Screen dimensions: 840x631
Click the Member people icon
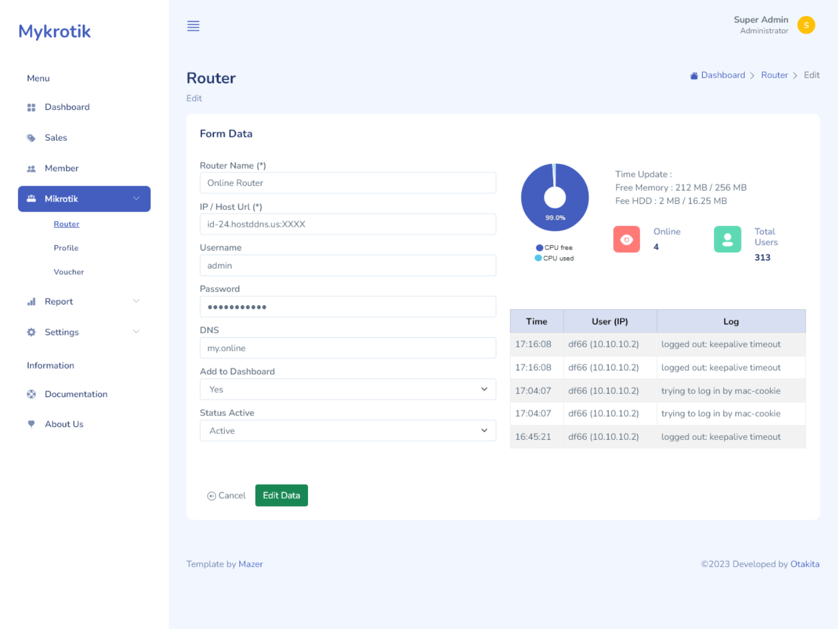32,168
